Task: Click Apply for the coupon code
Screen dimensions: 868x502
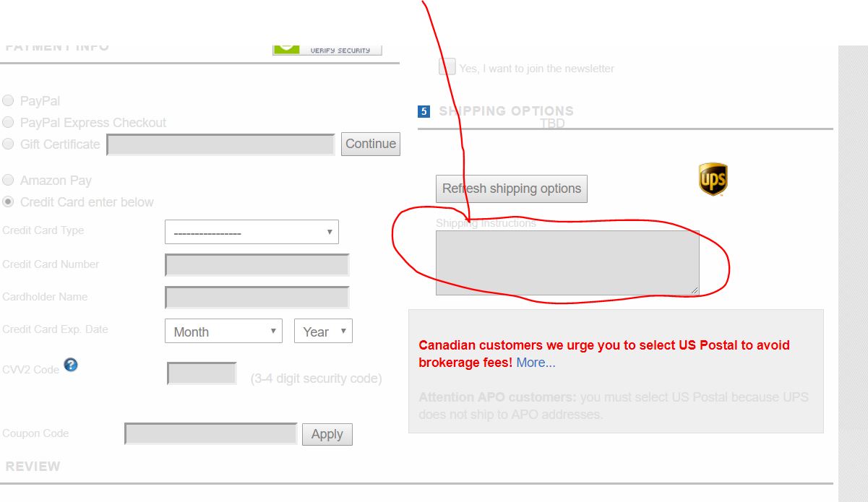Action: [327, 434]
